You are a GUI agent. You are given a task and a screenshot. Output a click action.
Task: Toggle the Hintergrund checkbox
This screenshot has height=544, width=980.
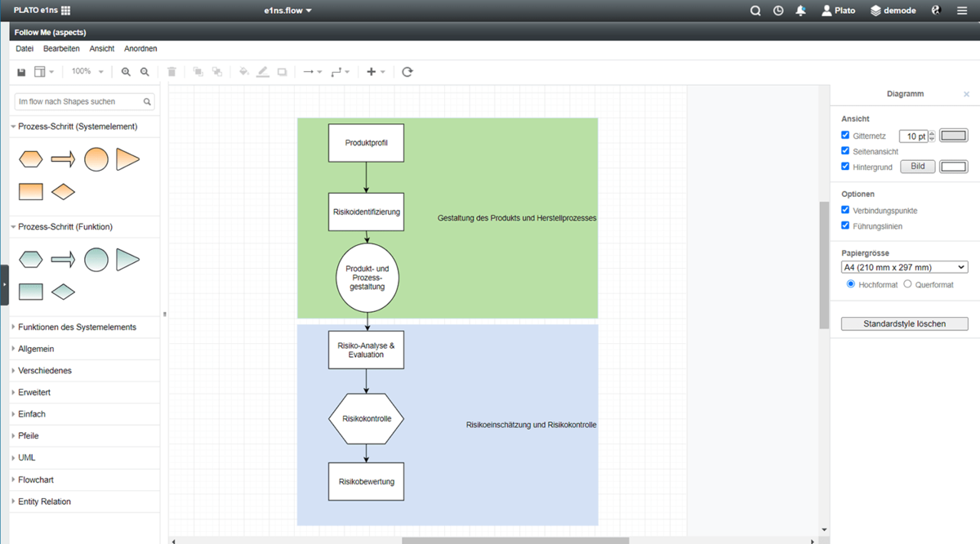tap(845, 167)
